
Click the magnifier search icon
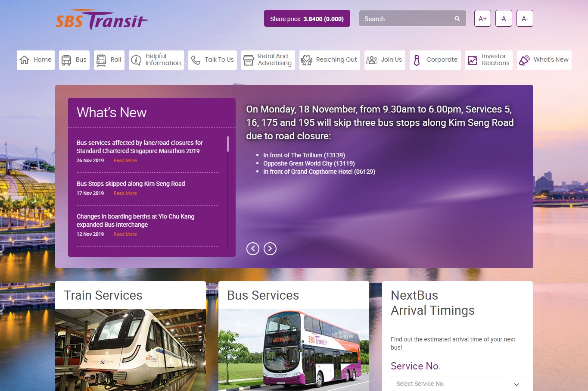[457, 19]
